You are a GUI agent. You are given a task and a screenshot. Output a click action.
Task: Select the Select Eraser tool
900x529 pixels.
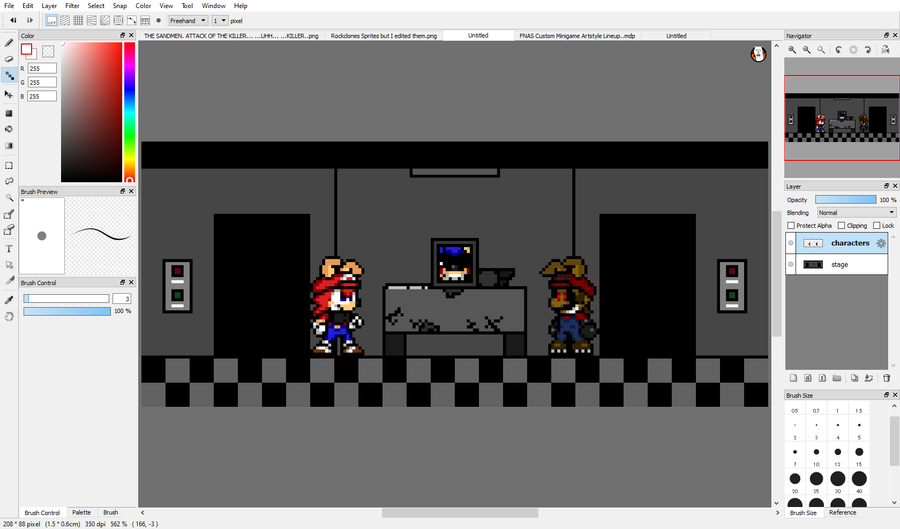pos(9,231)
